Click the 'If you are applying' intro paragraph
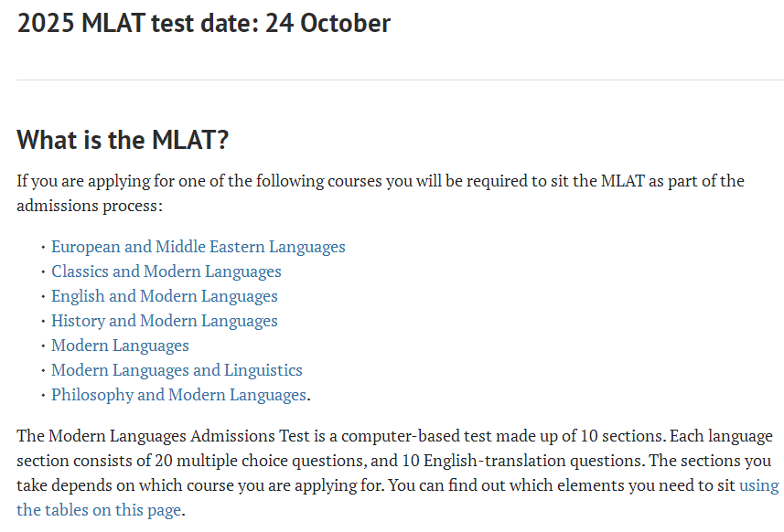784x532 pixels. [381, 193]
